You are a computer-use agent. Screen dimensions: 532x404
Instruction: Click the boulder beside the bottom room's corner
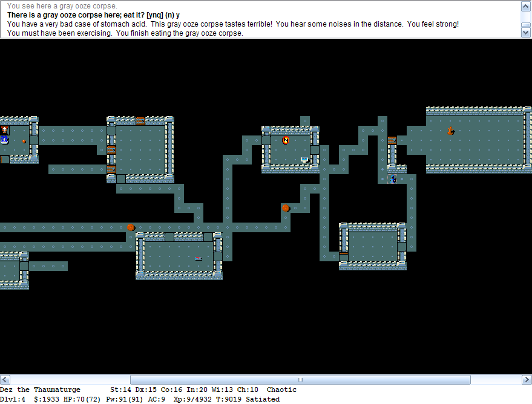tap(131, 227)
